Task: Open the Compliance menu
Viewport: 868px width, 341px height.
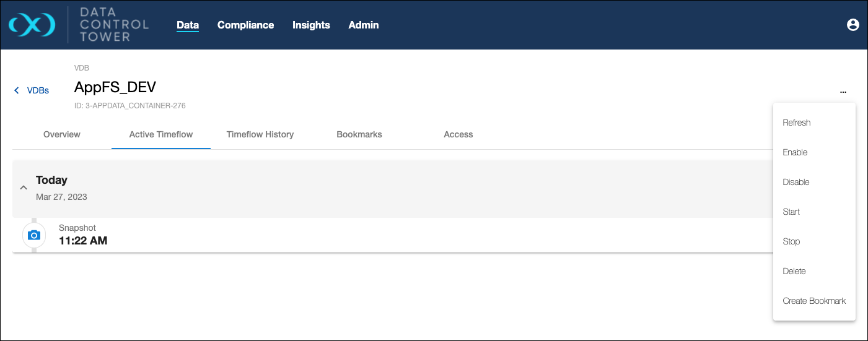Action: (x=245, y=25)
